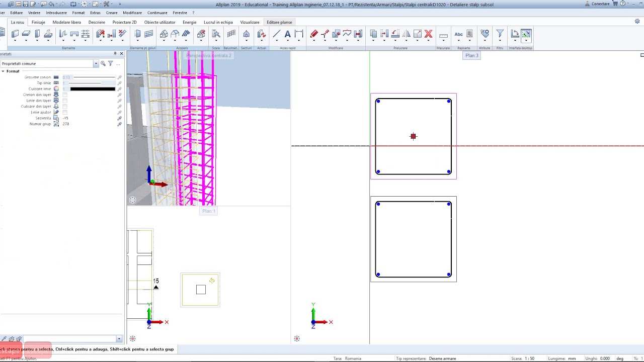This screenshot has height=362, width=644.
Task: Click the Grosime creion line thickness field
Action: pos(89,77)
